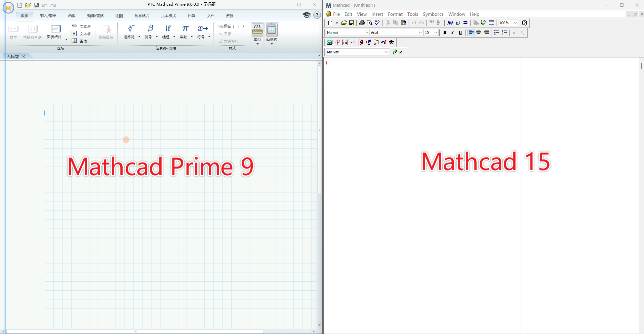The width and height of the screenshot is (644, 334).
Task: Click the Save icon in Mathcad 15 toolbar
Action: (352, 23)
